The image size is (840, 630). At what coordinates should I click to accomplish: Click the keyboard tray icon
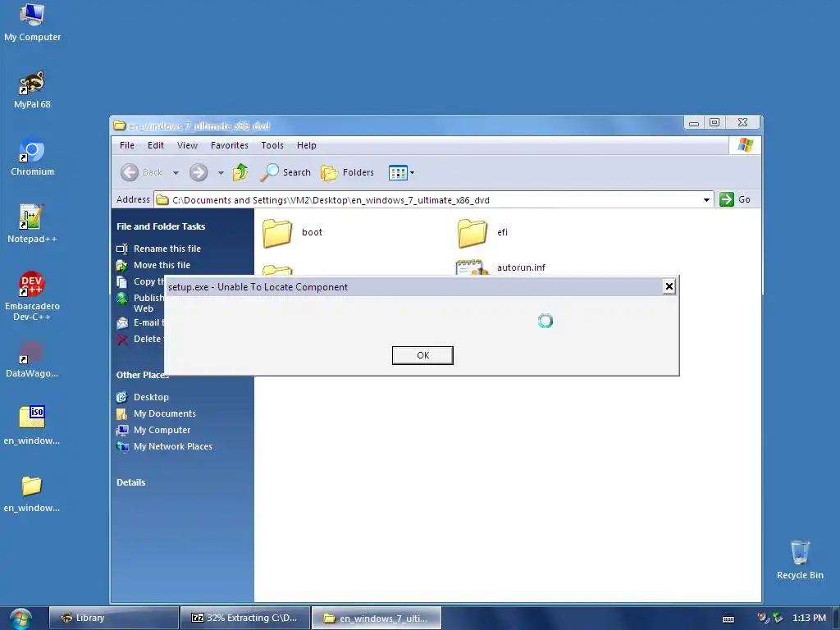pos(728,619)
